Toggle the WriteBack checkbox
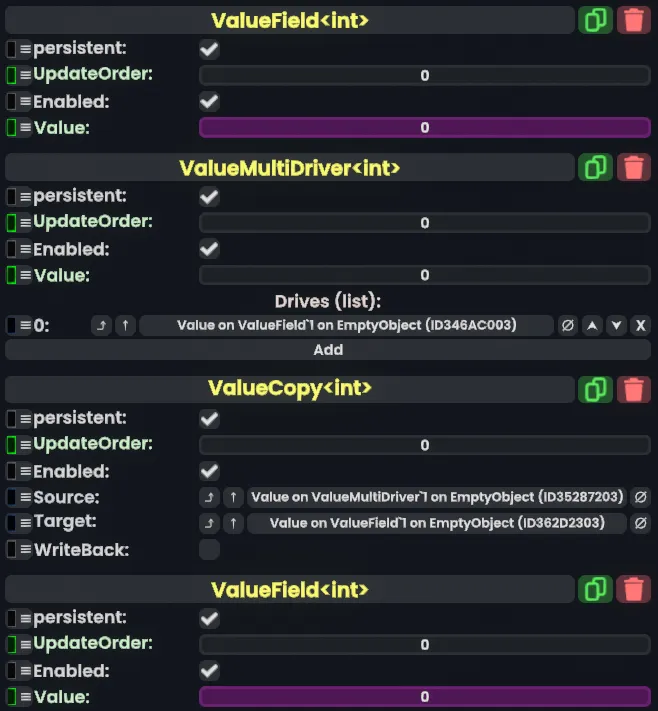Viewport: 658px width, 711px height. pos(209,549)
